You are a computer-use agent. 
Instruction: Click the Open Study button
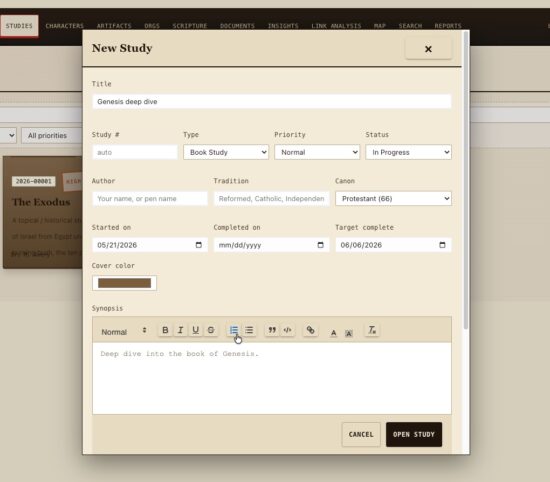[414, 434]
